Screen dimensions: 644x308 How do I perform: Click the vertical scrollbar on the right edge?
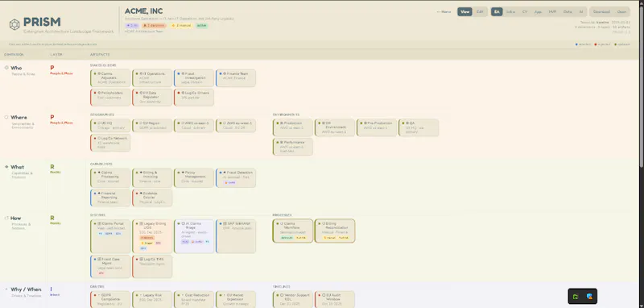[x=642, y=86]
